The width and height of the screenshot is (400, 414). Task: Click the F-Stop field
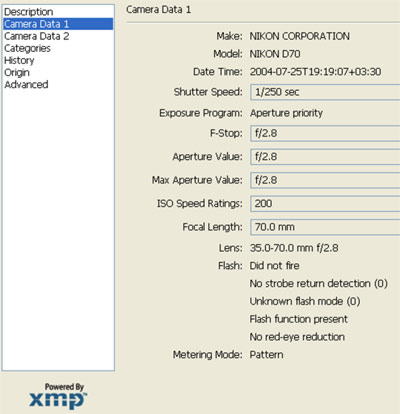(325, 133)
